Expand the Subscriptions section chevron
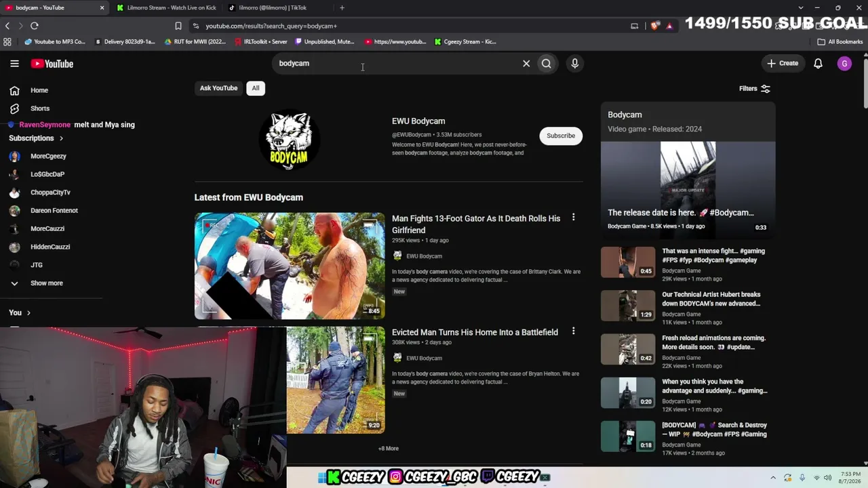Viewport: 868px width, 488px height. point(61,138)
